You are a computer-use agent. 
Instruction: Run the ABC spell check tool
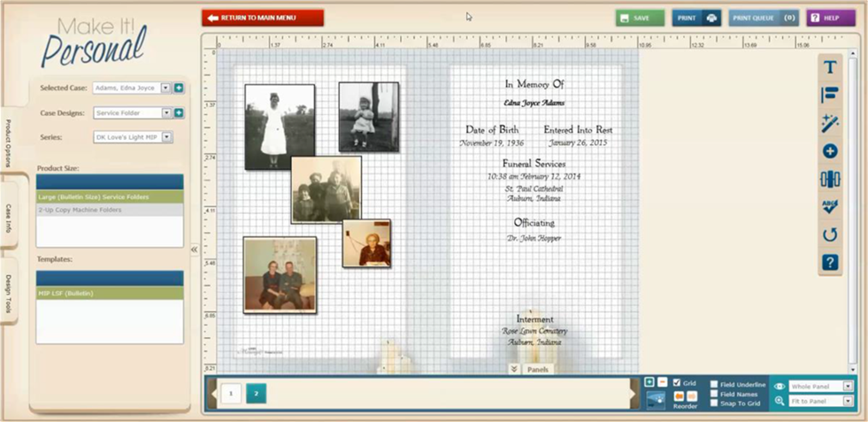(x=829, y=207)
